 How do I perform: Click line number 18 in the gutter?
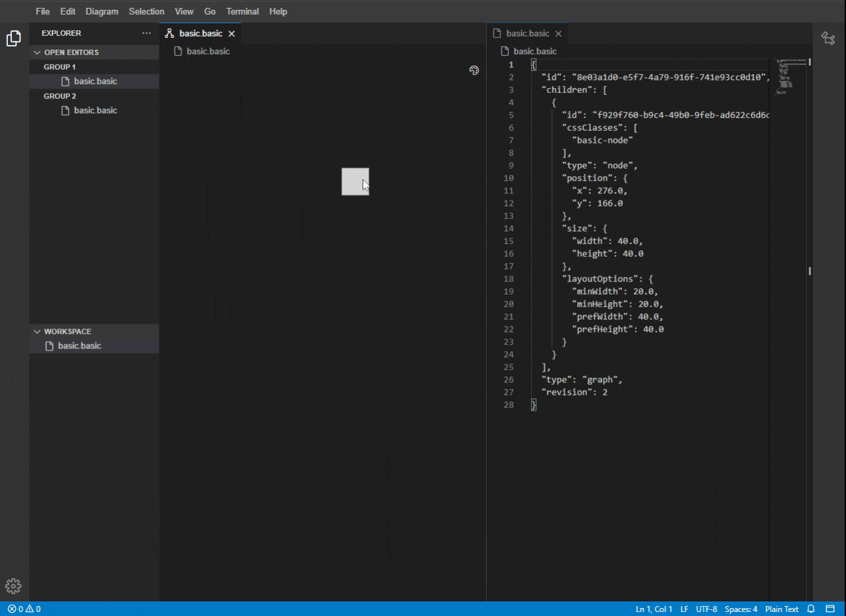509,279
